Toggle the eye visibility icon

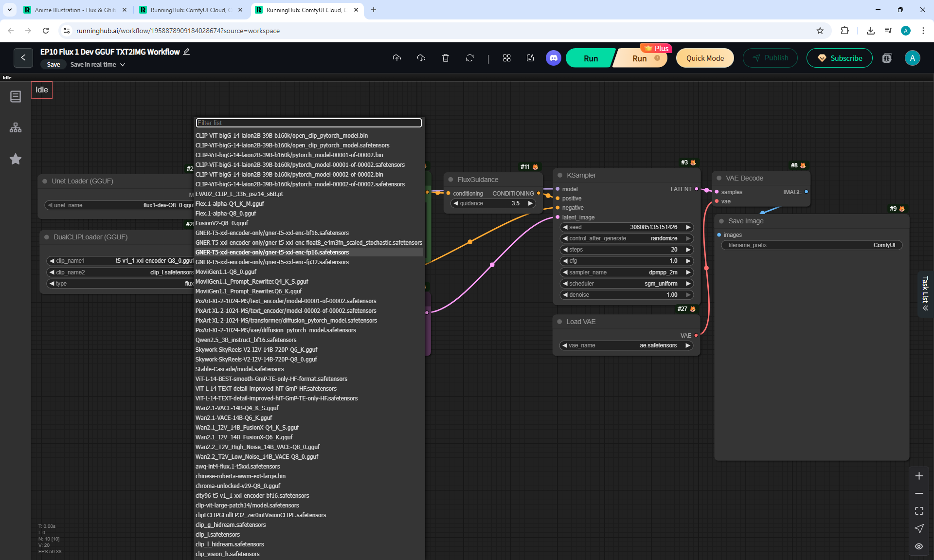click(919, 546)
